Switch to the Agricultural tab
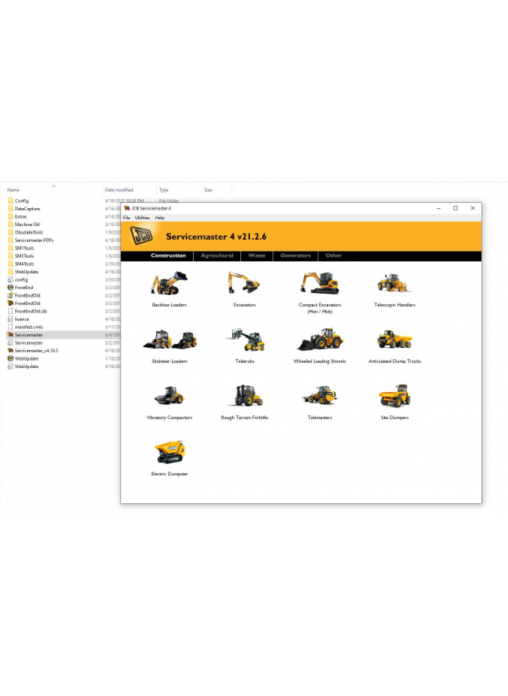Image resolution: width=508 pixels, height=696 pixels. click(x=217, y=256)
